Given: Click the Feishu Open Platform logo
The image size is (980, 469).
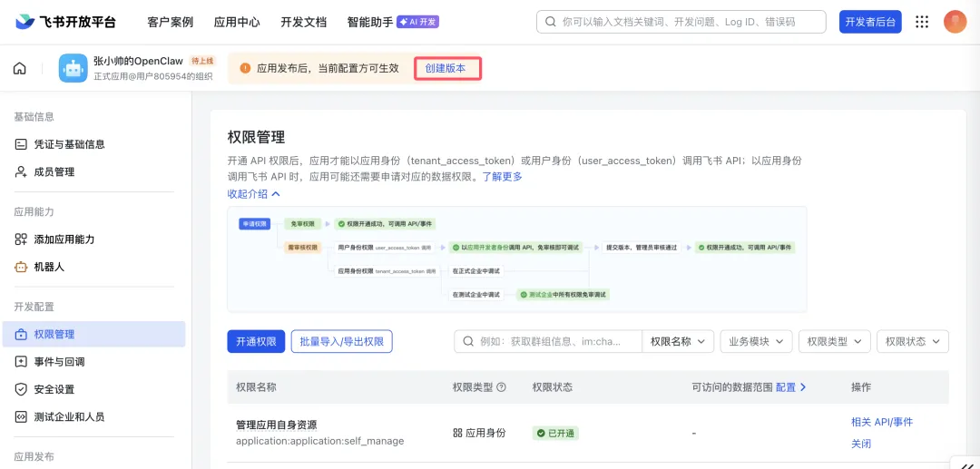Looking at the screenshot, I should (x=65, y=22).
